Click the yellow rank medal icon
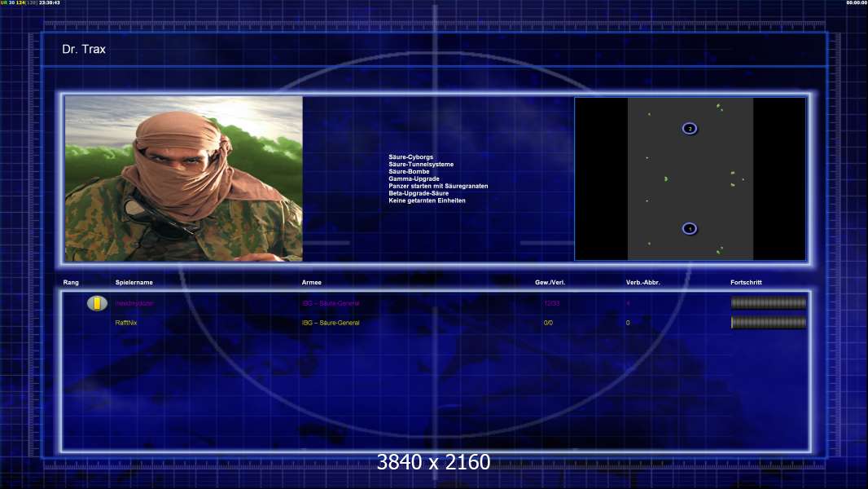The image size is (868, 489). [98, 303]
